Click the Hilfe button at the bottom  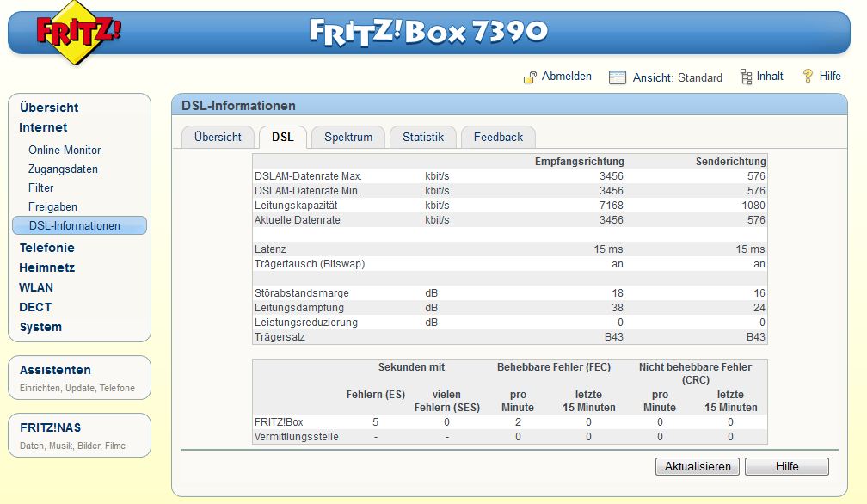point(787,466)
